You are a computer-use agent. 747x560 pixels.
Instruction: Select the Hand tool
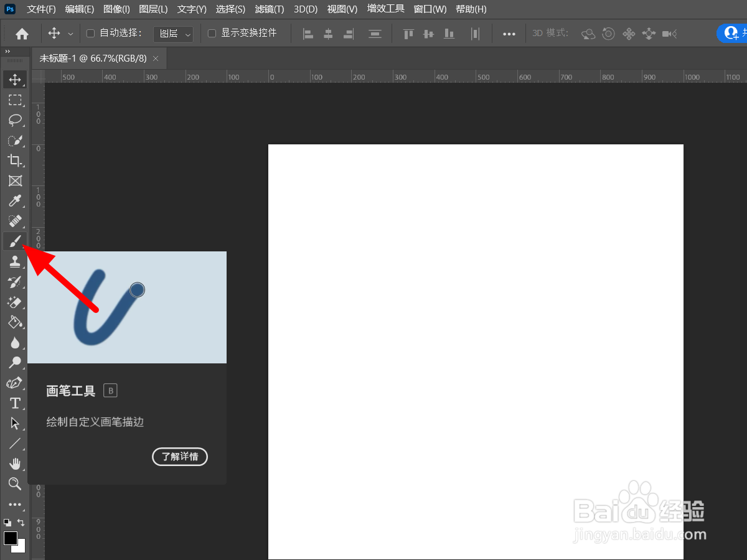click(x=15, y=464)
